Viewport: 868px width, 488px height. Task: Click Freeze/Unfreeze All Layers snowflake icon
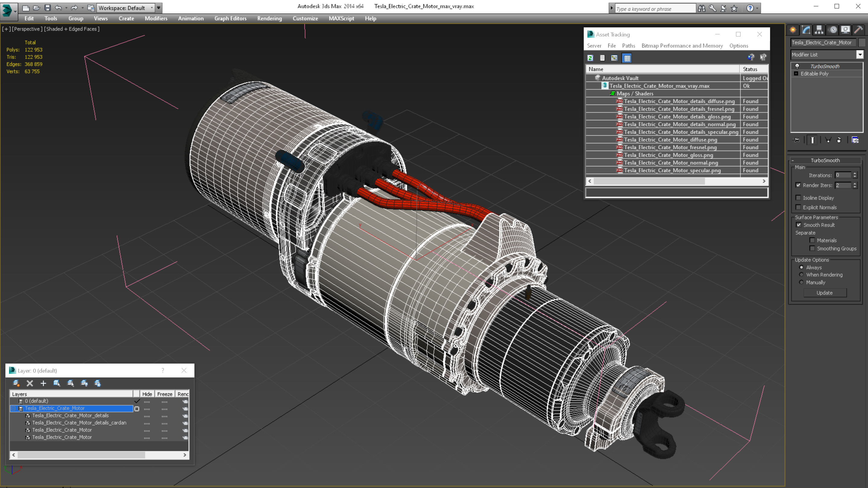[x=98, y=383]
